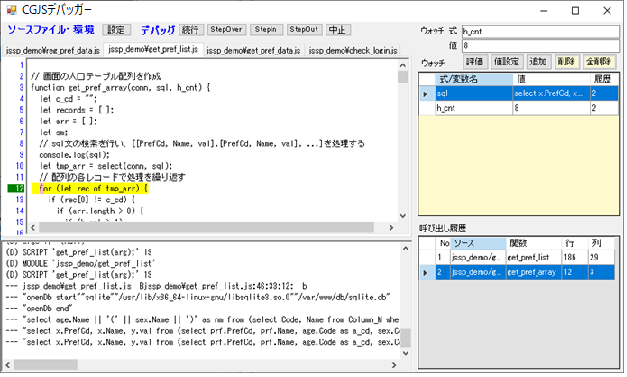
Task: Click the 値設定 set value button
Action: [x=506, y=62]
